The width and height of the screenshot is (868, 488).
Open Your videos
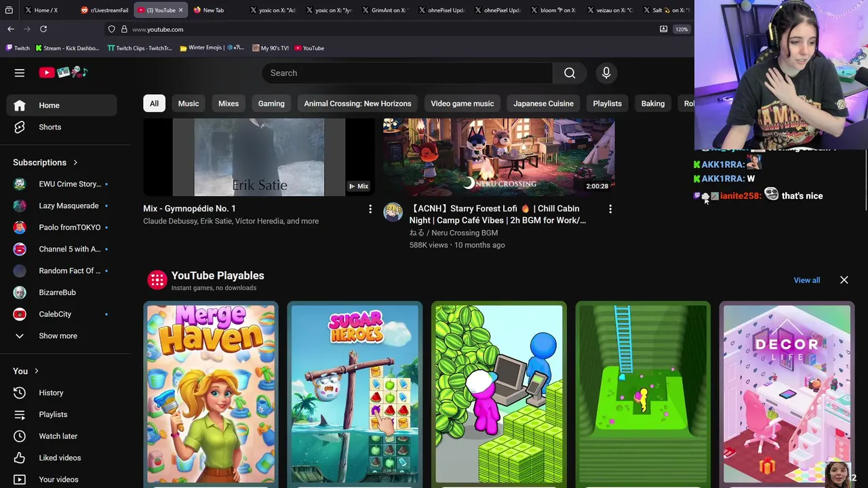pos(62,479)
